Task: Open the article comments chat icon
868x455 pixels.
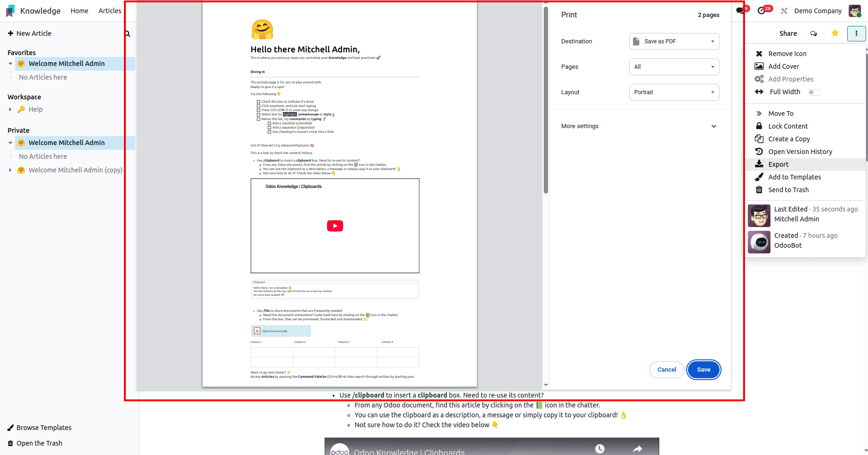Action: (814, 33)
